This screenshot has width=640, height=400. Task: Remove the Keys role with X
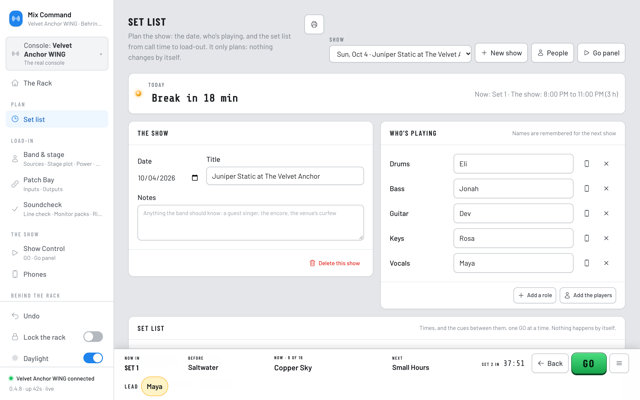(606, 238)
